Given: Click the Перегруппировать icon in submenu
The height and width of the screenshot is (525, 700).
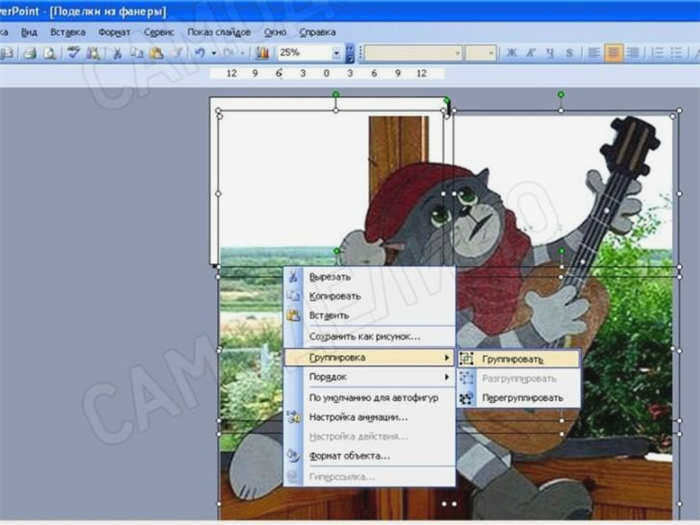Looking at the screenshot, I should (x=467, y=398).
